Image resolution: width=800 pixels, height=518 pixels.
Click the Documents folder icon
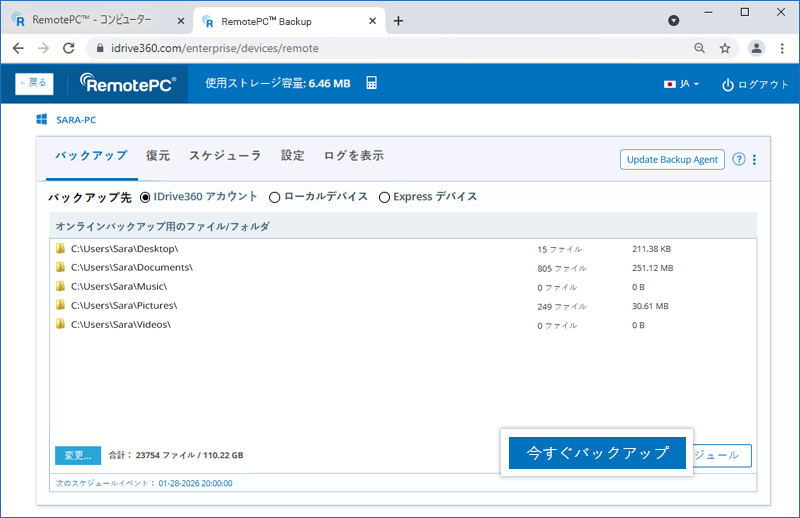(x=60, y=267)
